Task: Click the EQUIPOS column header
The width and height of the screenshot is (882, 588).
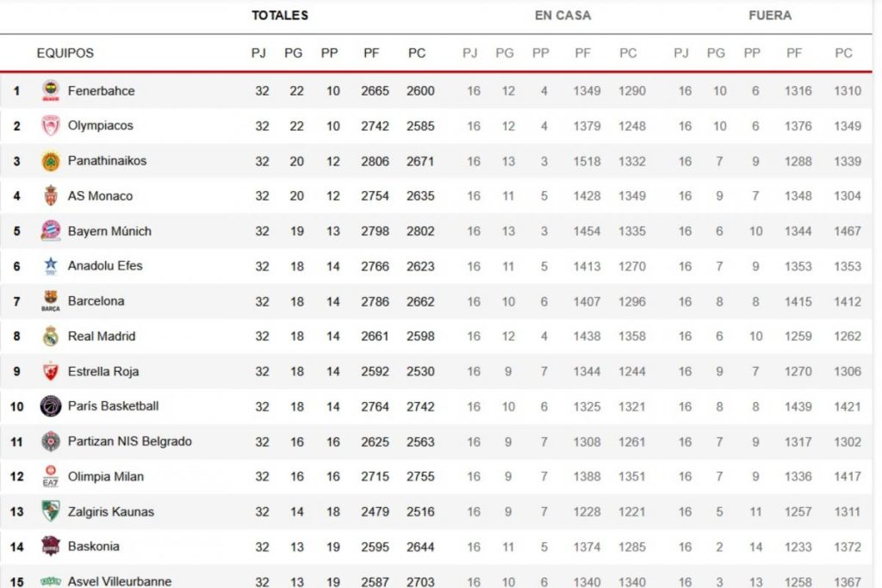Action: (x=65, y=53)
